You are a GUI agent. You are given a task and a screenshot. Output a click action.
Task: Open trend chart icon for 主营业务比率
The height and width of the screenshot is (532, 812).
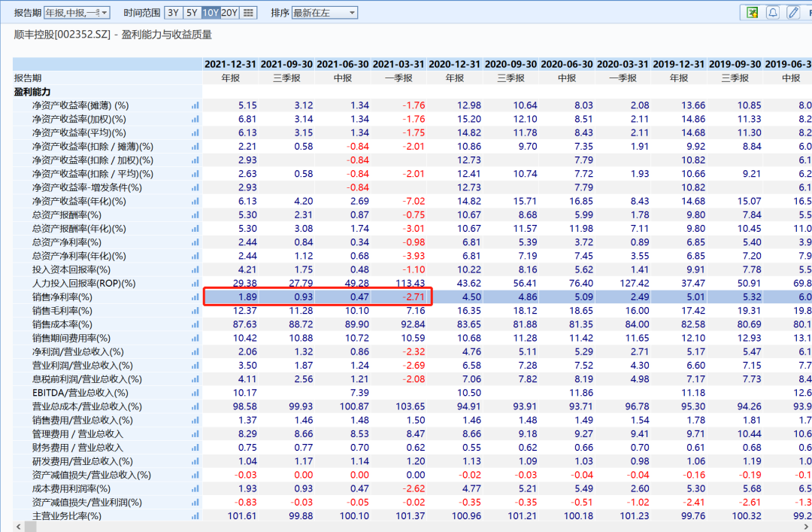pyautogui.click(x=195, y=516)
